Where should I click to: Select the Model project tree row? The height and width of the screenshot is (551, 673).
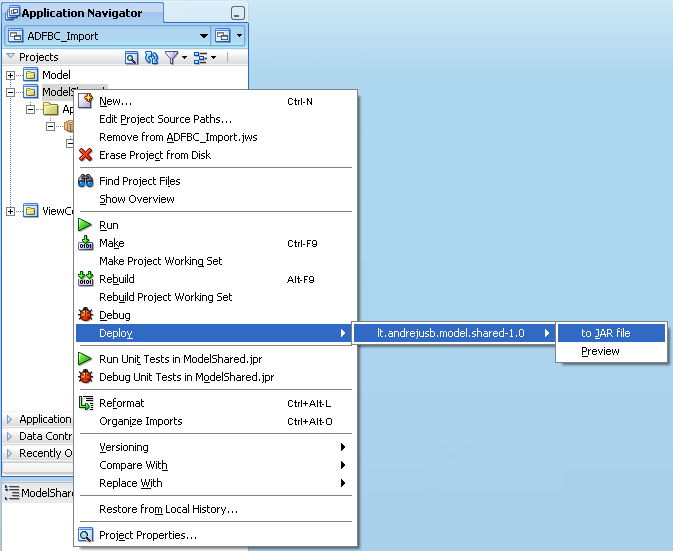[56, 75]
